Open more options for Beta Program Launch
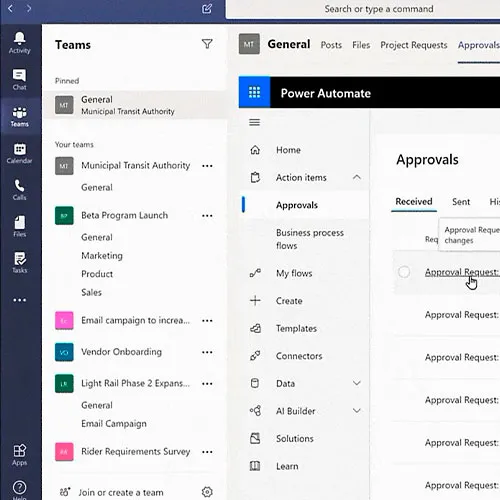The width and height of the screenshot is (500, 500). [207, 216]
